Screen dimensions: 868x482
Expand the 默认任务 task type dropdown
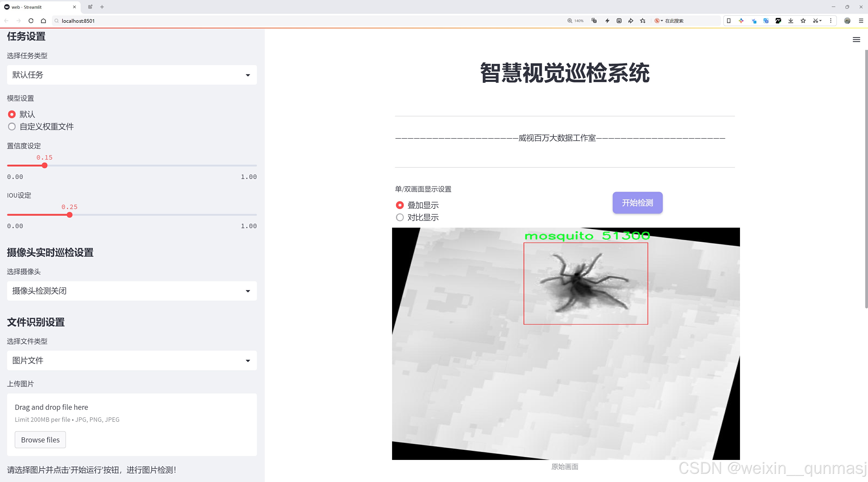(x=132, y=75)
